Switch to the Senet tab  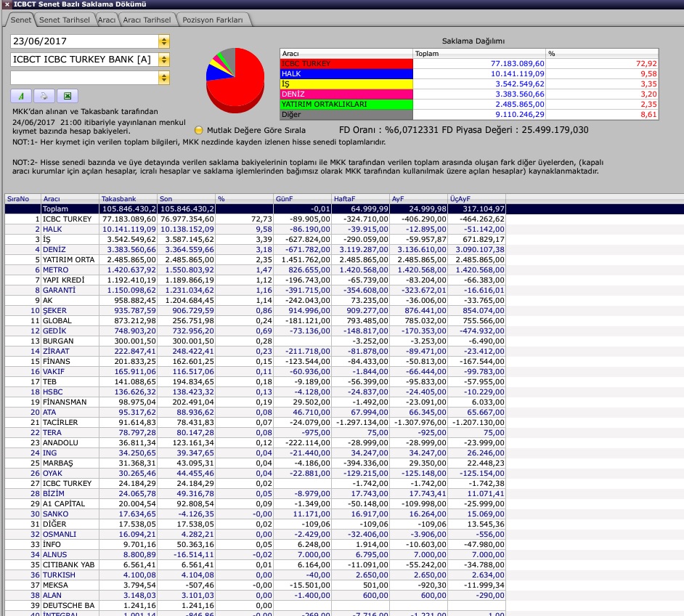pos(20,20)
